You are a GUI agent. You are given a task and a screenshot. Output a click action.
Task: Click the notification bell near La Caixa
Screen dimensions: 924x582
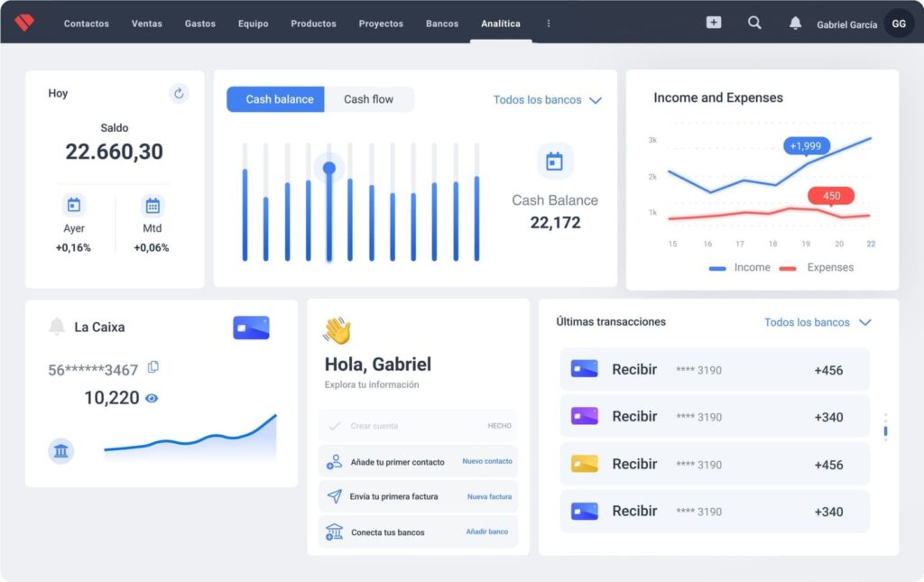click(x=56, y=327)
